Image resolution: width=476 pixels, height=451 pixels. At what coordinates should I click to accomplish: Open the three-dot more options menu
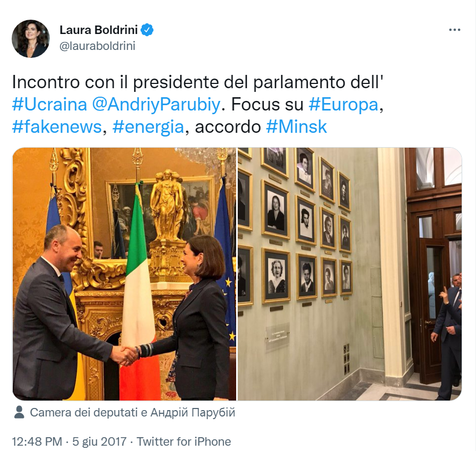point(454,30)
